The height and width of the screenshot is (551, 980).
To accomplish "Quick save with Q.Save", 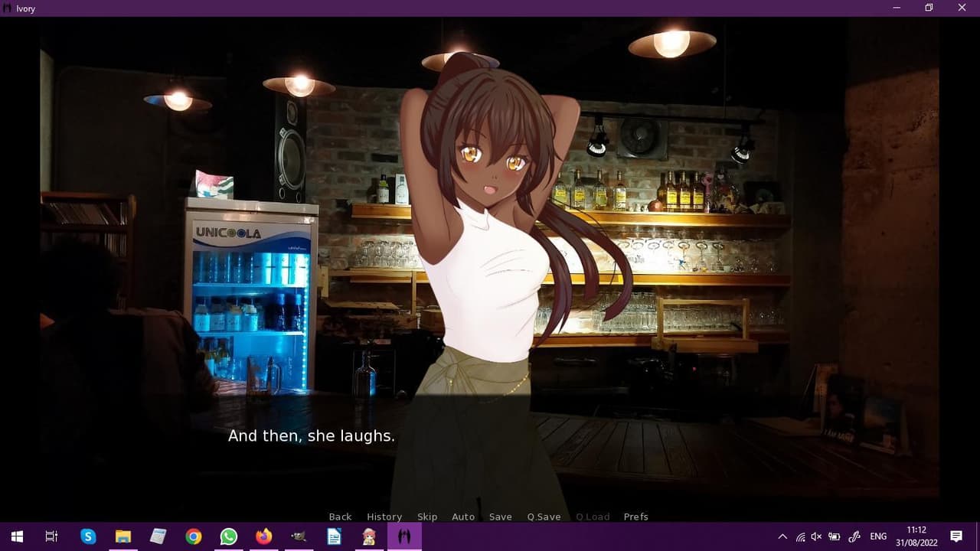I will pyautogui.click(x=544, y=517).
